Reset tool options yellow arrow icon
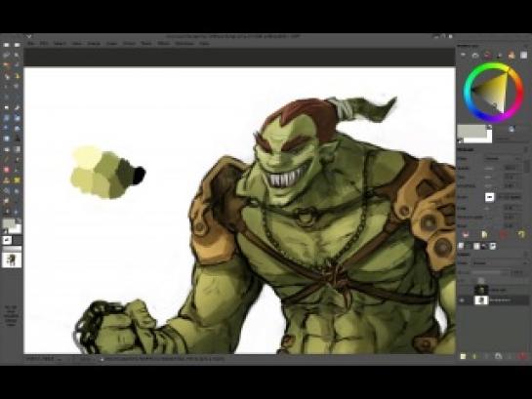 click(x=522, y=234)
